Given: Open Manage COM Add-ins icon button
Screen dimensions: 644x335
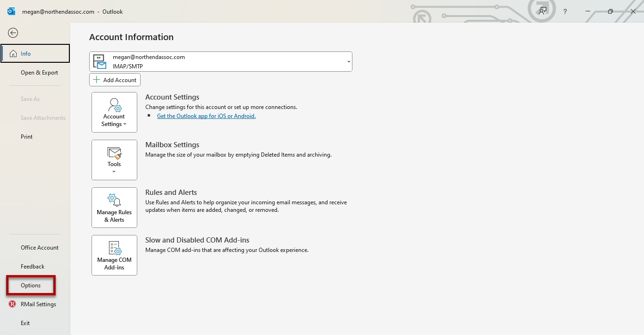Looking at the screenshot, I should (114, 248).
